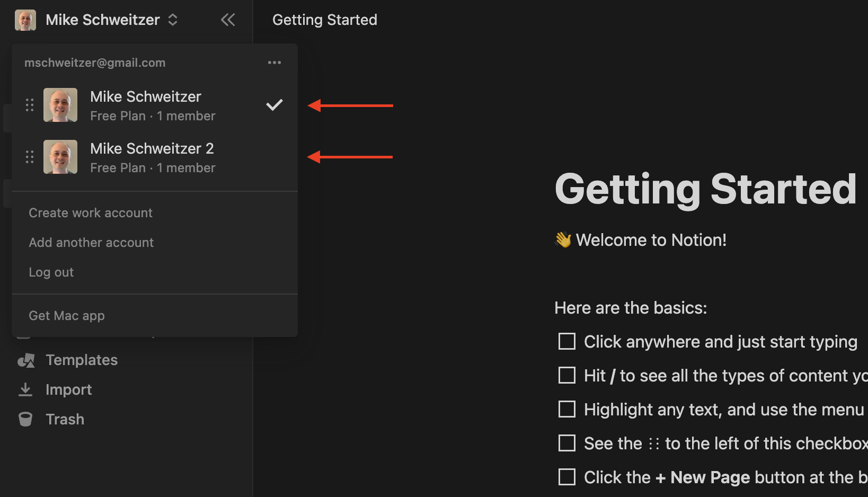Open workspace switcher up-down chevron
Image resolution: width=868 pixels, height=497 pixels.
click(x=173, y=20)
